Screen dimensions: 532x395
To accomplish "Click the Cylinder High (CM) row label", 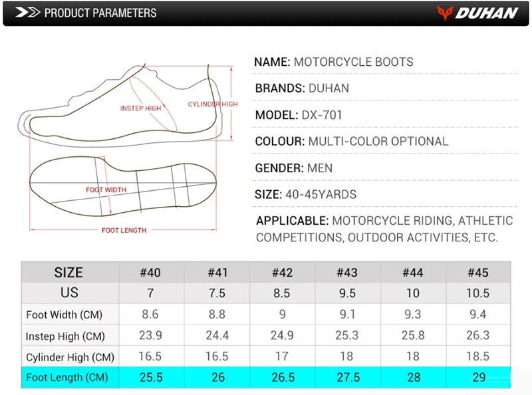I will tap(70, 357).
